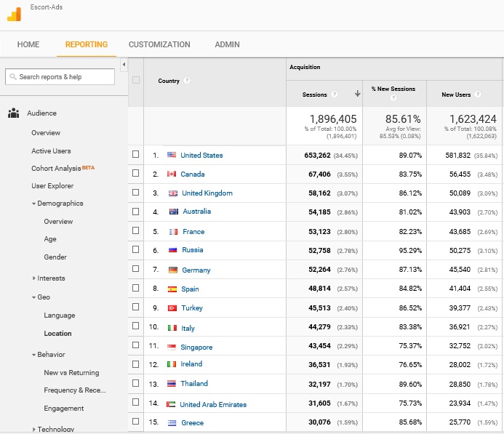Open the Gender demographics report

(55, 257)
